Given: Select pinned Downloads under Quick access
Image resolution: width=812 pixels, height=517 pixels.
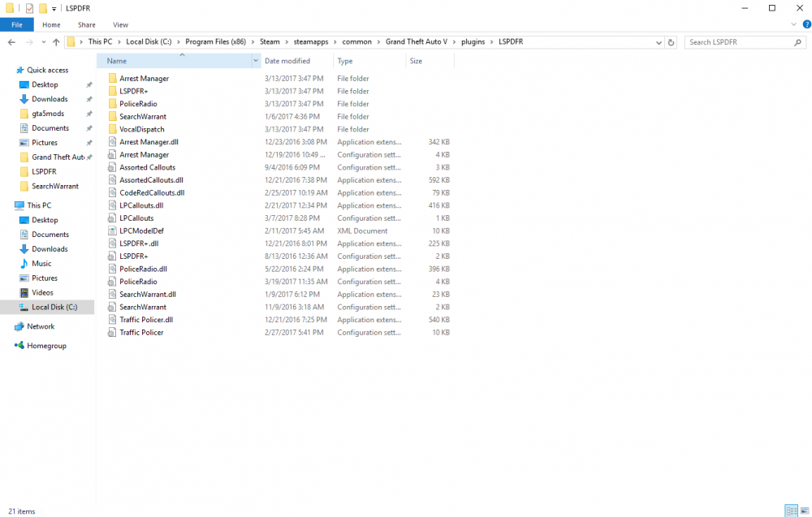Looking at the screenshot, I should click(50, 99).
